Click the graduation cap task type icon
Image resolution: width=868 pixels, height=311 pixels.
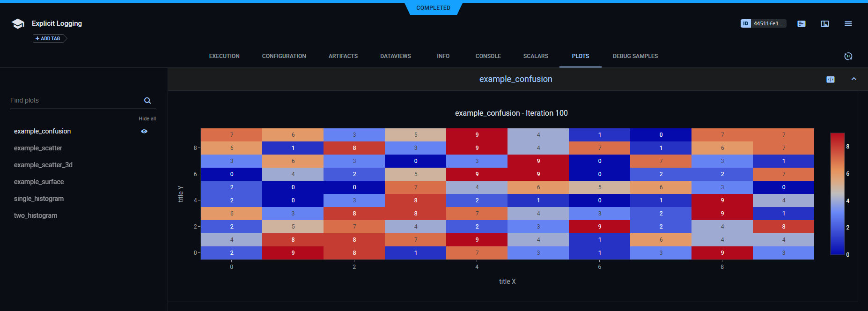[x=18, y=24]
